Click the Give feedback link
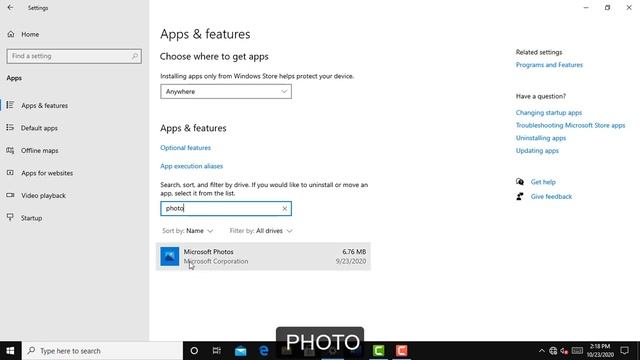This screenshot has width=640, height=360. pyautogui.click(x=551, y=196)
